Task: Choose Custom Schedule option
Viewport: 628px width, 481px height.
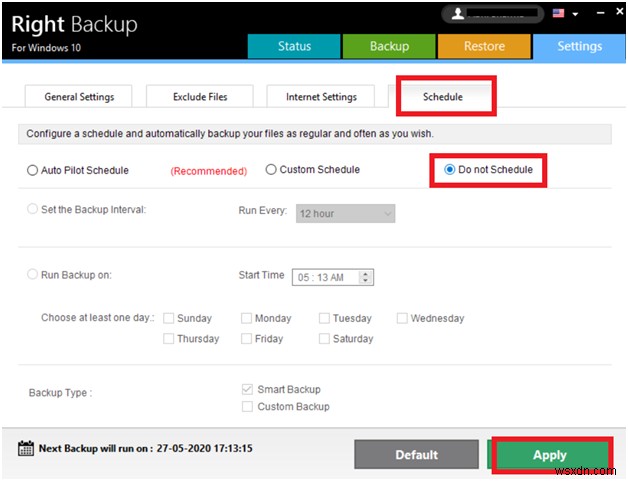Action: click(271, 169)
